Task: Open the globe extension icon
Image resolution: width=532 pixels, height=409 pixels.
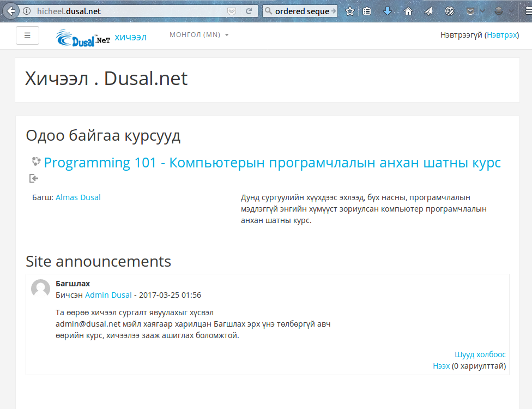Action: point(450,11)
